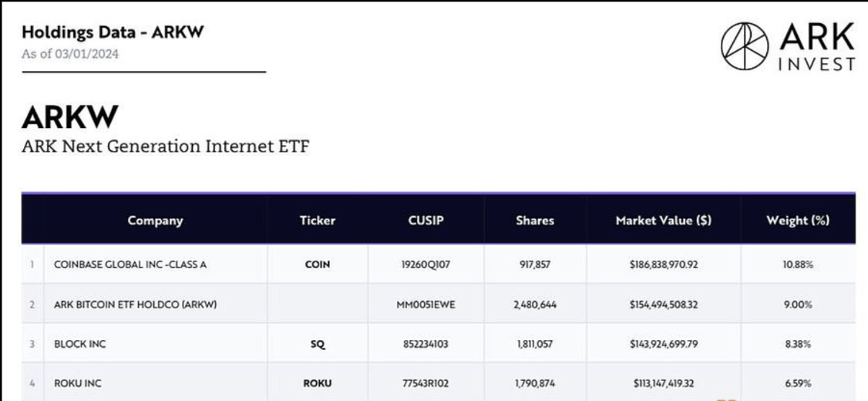Select the CUSIP column header
This screenshot has height=401, width=868.
[x=426, y=221]
